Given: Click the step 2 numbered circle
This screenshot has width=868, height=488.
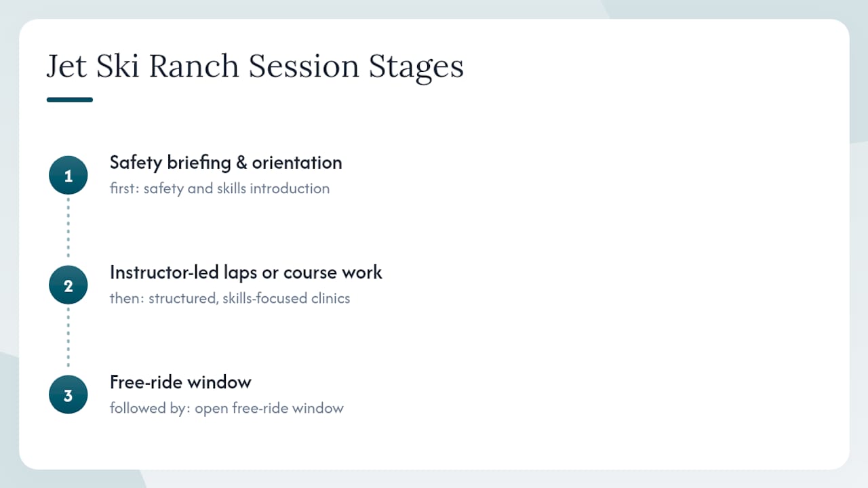Looking at the screenshot, I should pos(68,285).
